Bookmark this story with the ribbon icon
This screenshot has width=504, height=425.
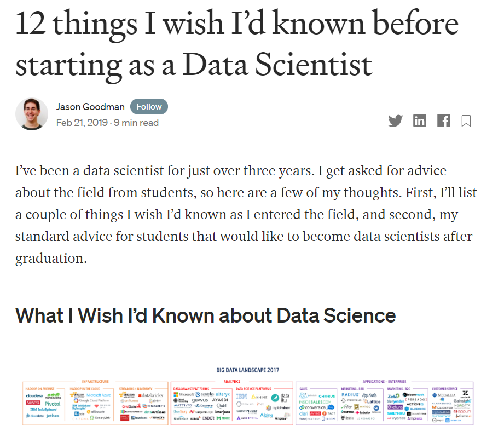[x=466, y=121]
